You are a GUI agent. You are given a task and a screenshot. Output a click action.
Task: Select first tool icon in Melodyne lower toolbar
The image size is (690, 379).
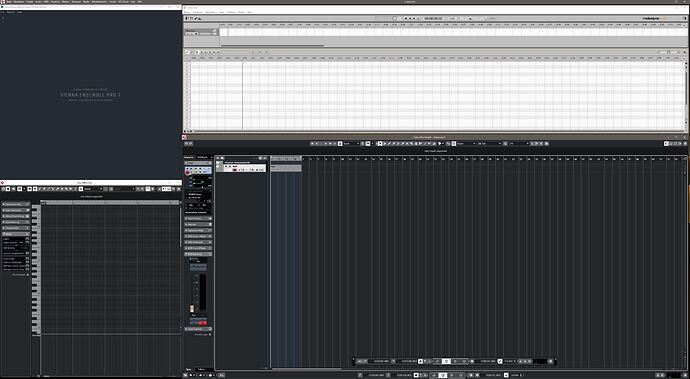point(187,52)
